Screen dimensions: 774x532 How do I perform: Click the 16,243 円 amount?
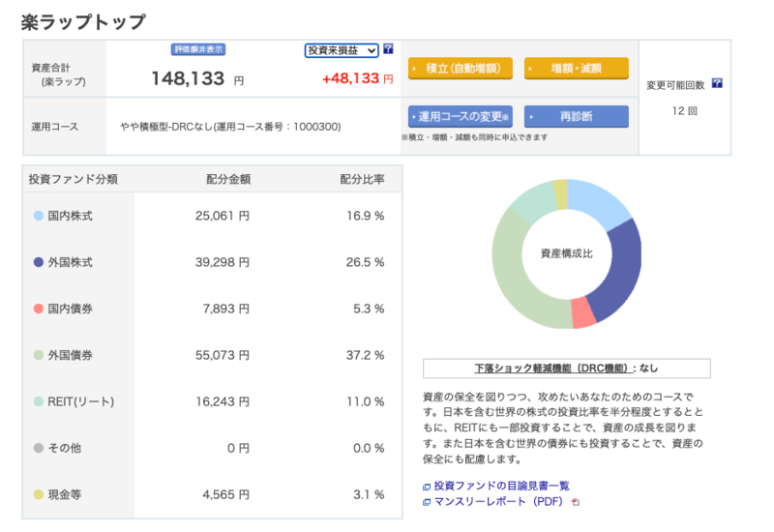coord(223,401)
